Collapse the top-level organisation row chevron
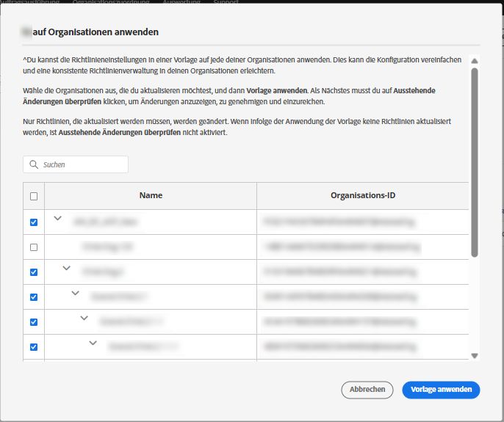 click(57, 219)
